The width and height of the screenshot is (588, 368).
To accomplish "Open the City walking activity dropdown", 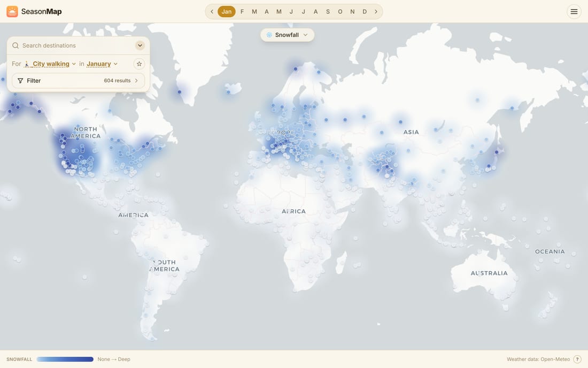I will (x=50, y=64).
